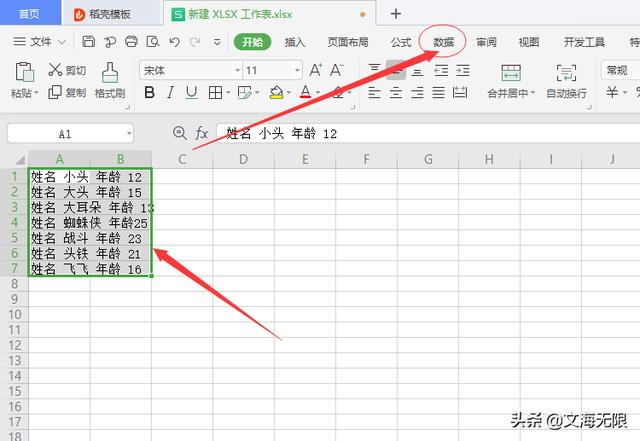This screenshot has width=640, height=441.
Task: Click the Clear eraser icon in font group
Action: click(338, 93)
